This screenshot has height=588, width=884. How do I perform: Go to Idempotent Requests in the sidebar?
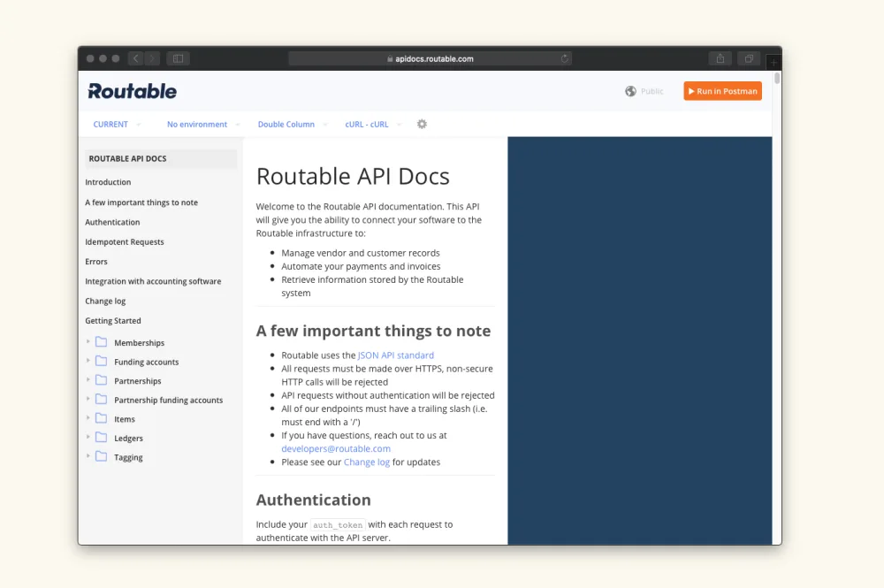click(x=125, y=242)
